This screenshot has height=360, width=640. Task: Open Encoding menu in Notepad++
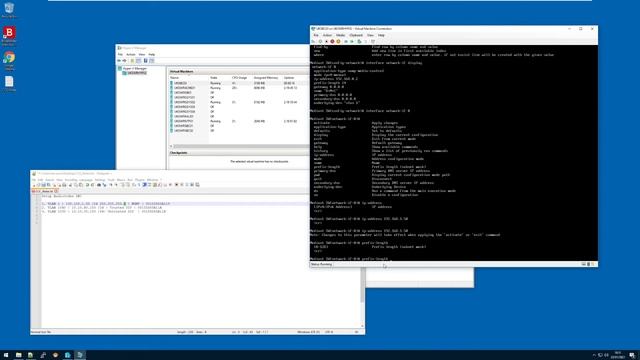tap(71, 180)
